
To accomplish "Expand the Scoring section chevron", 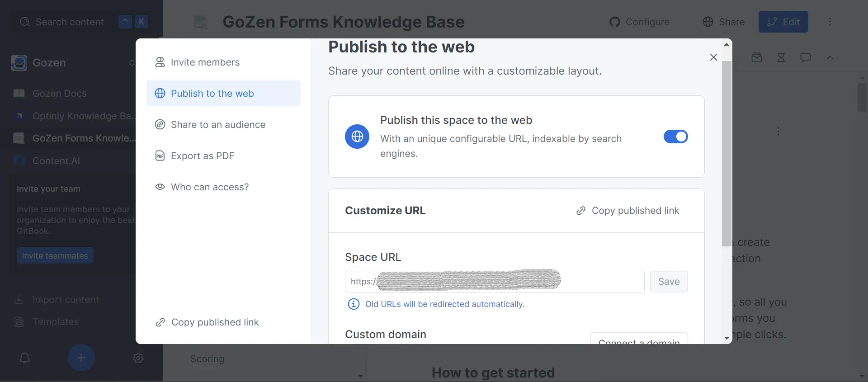I will [x=360, y=376].
